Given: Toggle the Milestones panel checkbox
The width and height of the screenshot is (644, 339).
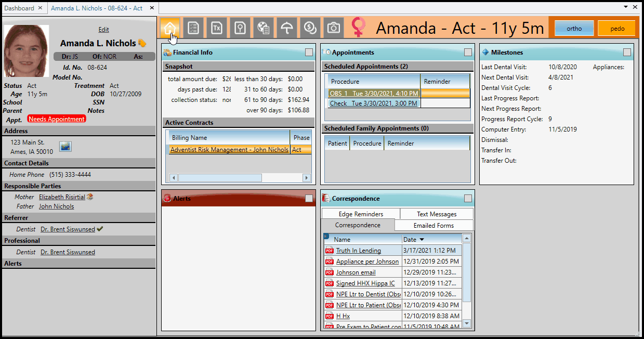Looking at the screenshot, I should [627, 53].
